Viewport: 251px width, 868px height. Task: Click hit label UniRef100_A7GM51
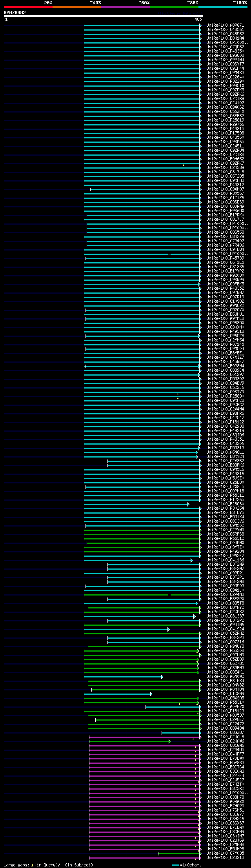tap(225, 810)
